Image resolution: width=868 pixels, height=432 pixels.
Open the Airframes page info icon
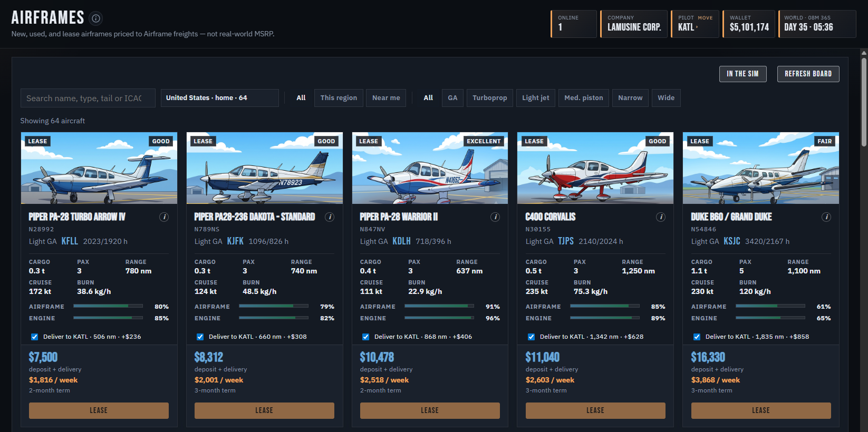coord(96,18)
